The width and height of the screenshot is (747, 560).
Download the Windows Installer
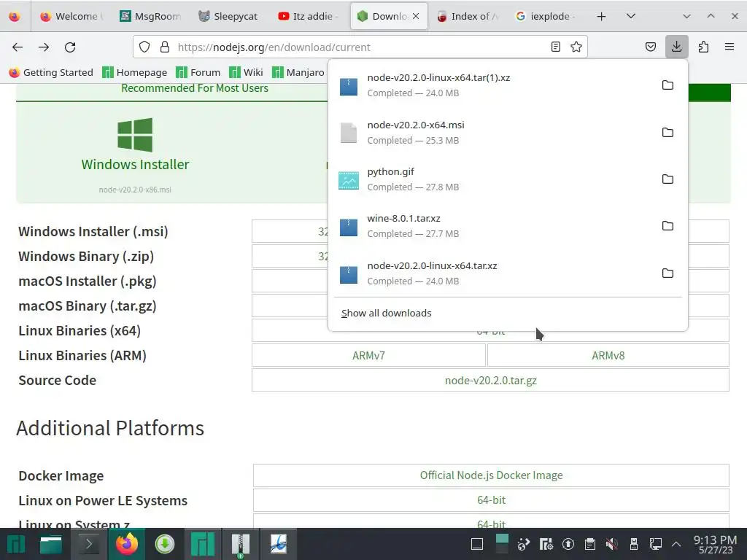coord(135,155)
